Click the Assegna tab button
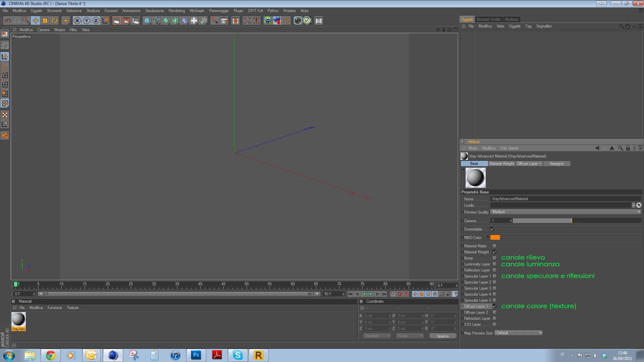Viewport: 644px width, 362px height. pos(556,164)
